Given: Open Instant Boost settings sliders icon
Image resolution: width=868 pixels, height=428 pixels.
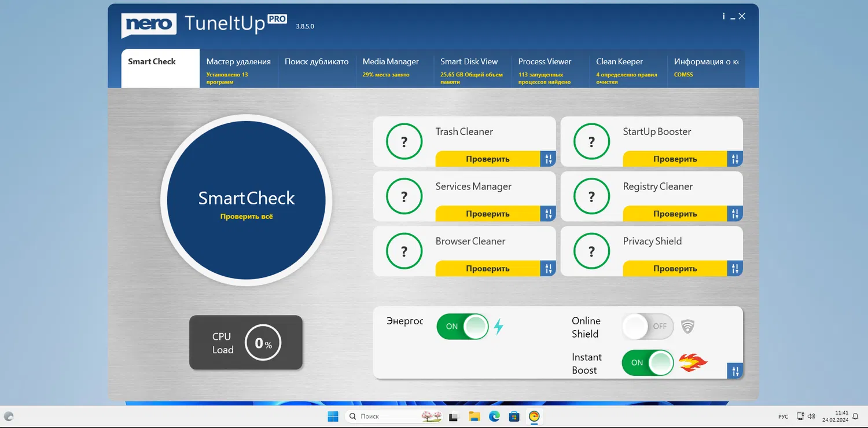Looking at the screenshot, I should (x=735, y=371).
